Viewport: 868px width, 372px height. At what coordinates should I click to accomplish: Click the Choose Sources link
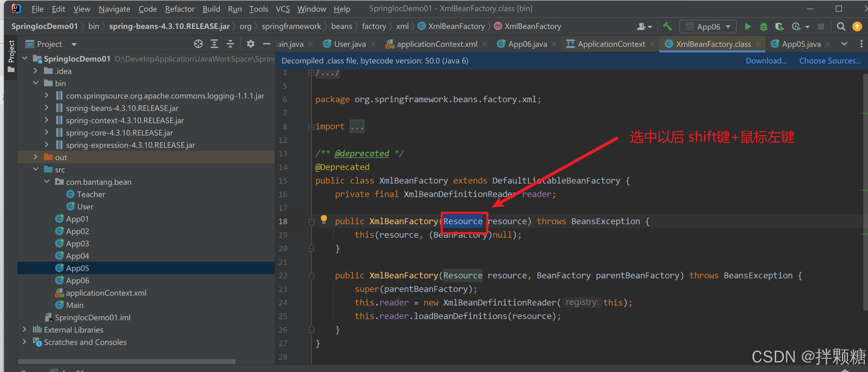[830, 61]
